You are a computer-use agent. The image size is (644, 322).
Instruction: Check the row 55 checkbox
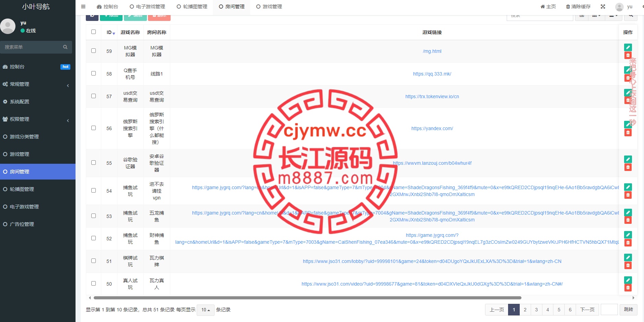click(x=93, y=163)
